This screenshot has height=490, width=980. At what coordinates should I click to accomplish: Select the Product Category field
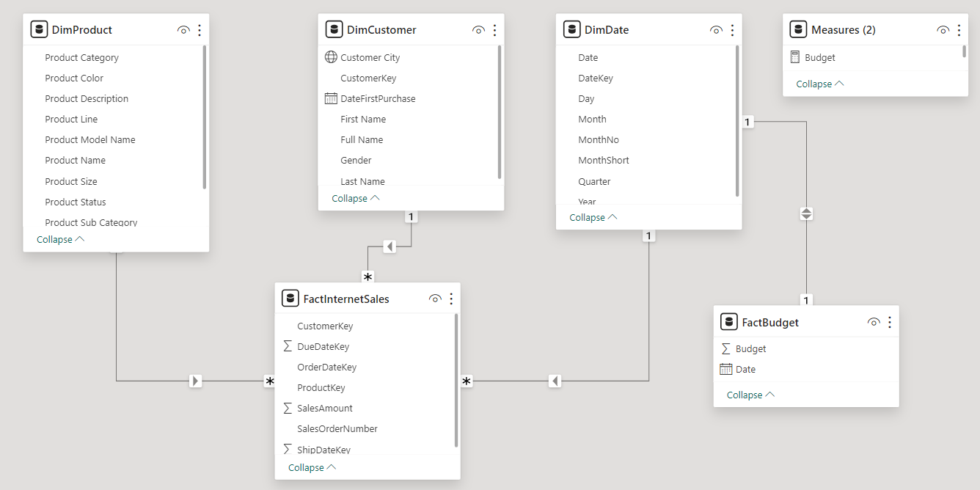click(x=81, y=57)
